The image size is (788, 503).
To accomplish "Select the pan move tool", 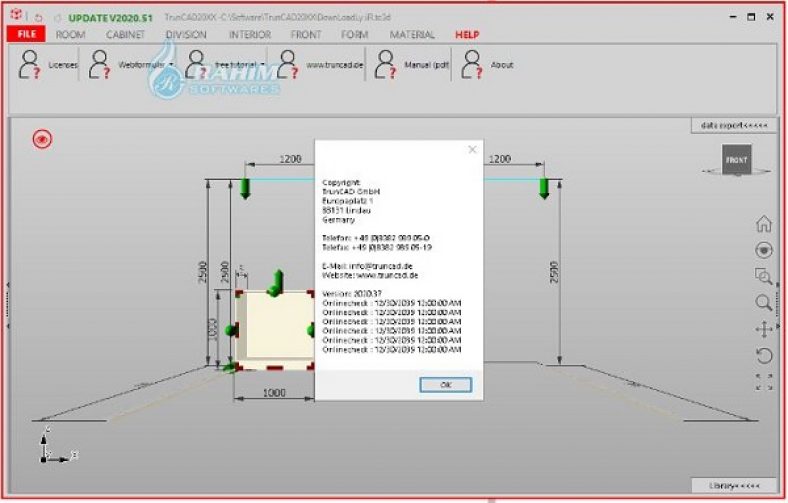I will click(x=764, y=329).
